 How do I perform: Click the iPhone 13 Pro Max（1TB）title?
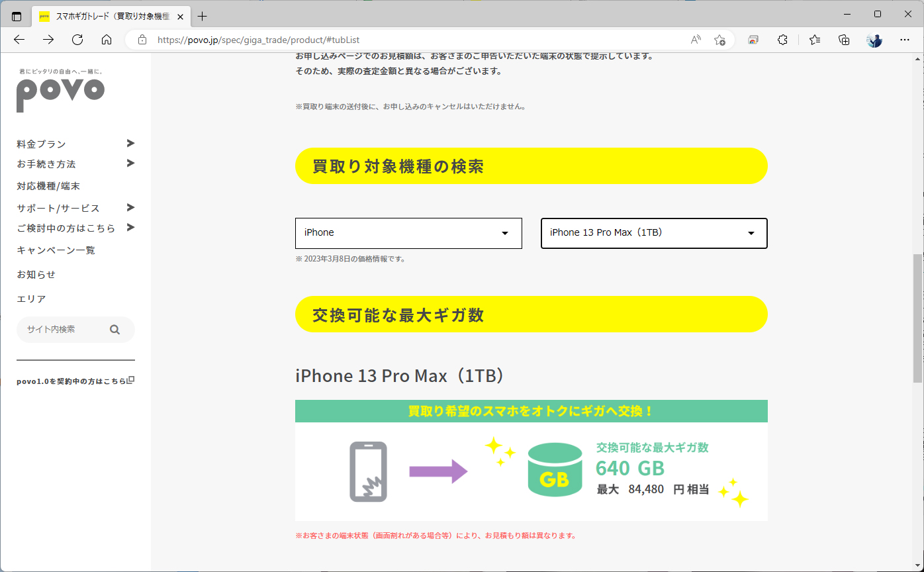tap(402, 375)
